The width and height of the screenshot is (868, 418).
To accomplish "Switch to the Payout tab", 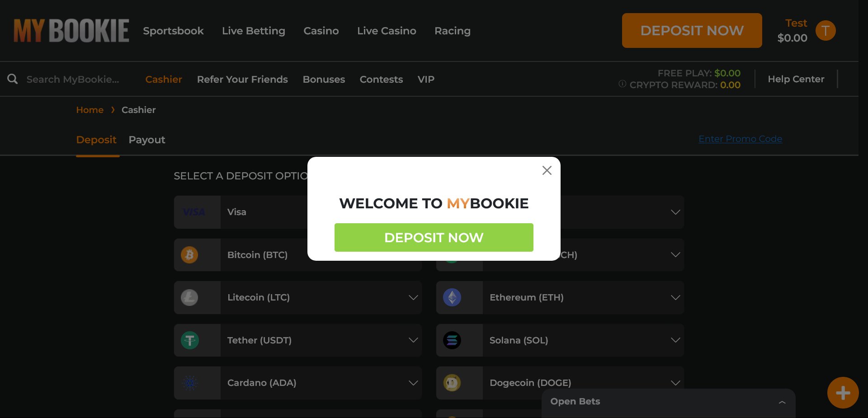I will (x=147, y=140).
